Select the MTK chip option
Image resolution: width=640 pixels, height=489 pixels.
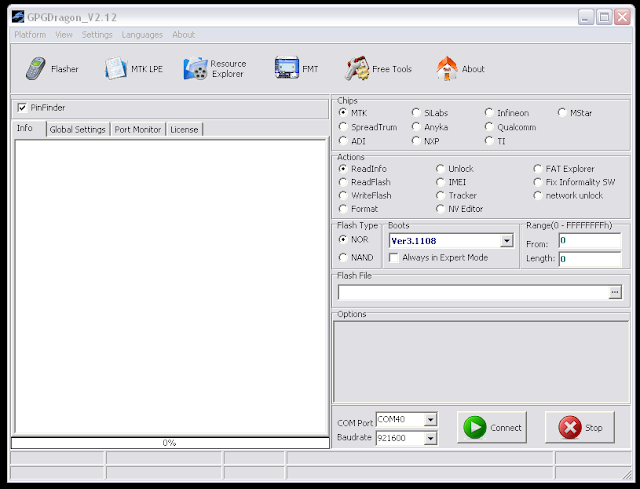pyautogui.click(x=343, y=112)
